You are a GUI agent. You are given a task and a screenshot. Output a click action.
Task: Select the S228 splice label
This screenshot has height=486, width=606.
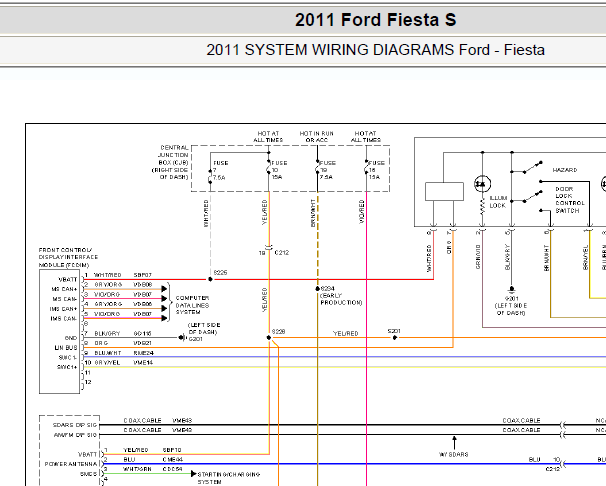[278, 331]
